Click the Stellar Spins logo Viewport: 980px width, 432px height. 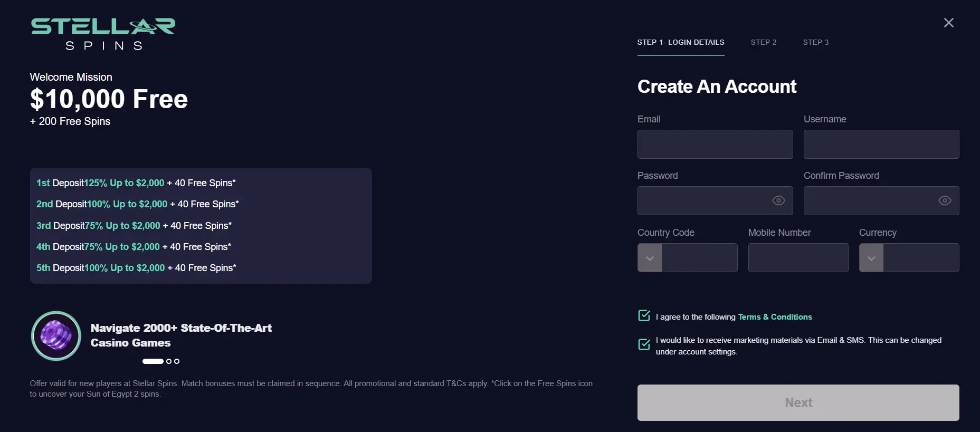click(x=103, y=34)
